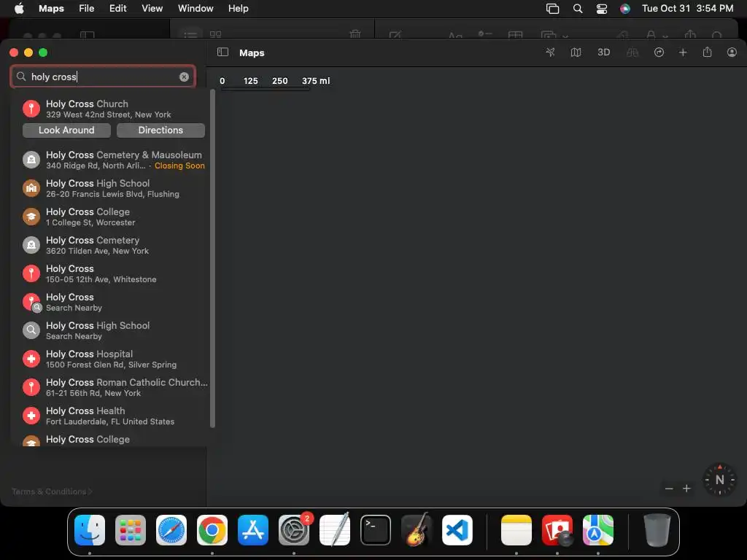Click the red cross icon for Holy Cross Health
This screenshot has height=560, width=747.
(x=31, y=416)
